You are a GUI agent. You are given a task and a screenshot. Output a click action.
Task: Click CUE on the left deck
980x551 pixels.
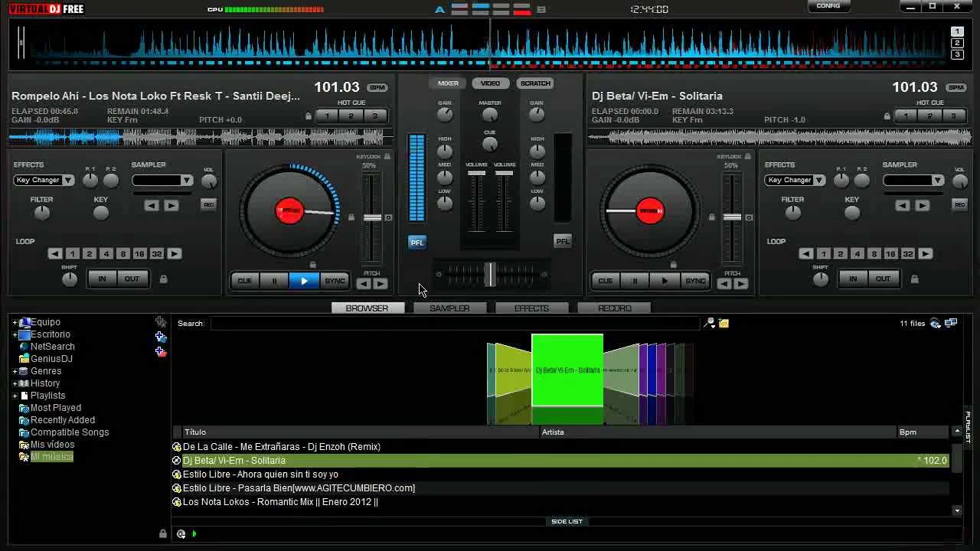point(244,281)
